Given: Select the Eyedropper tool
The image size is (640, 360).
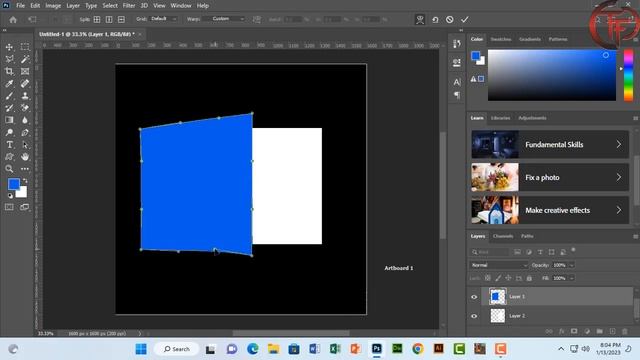Looking at the screenshot, I should [9, 84].
